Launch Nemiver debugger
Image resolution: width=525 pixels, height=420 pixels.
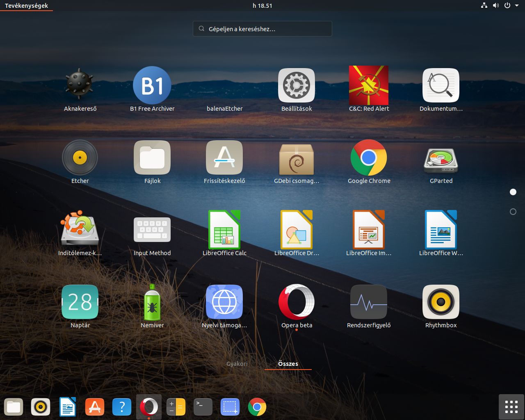coord(152,302)
